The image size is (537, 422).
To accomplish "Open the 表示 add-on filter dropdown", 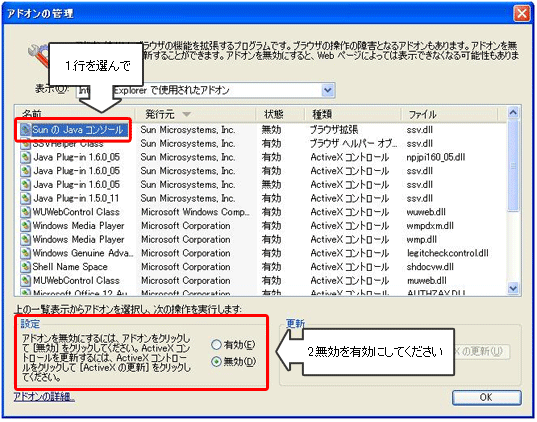I will click(x=328, y=90).
